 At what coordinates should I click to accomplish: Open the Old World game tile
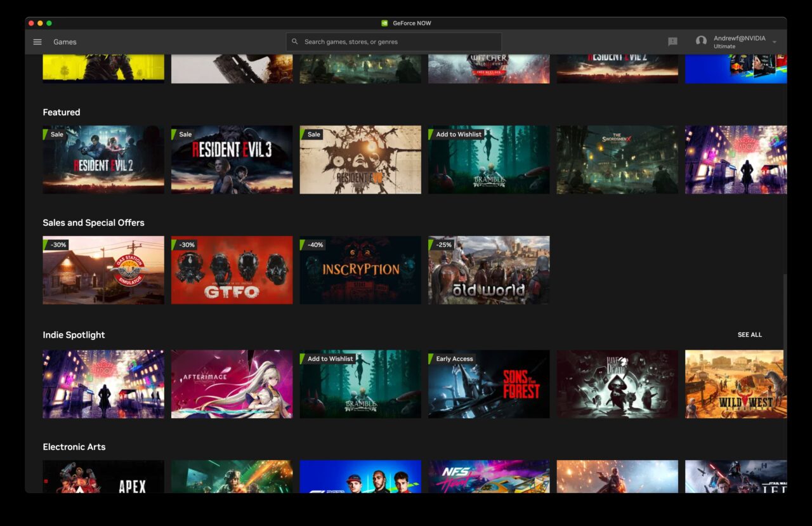pos(488,270)
